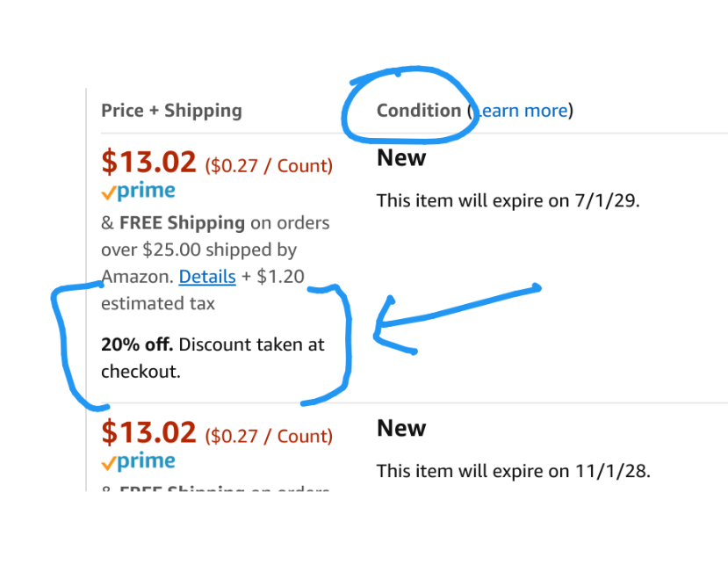The image size is (728, 565).
Task: Click the bold '20% off.' text
Action: point(137,344)
